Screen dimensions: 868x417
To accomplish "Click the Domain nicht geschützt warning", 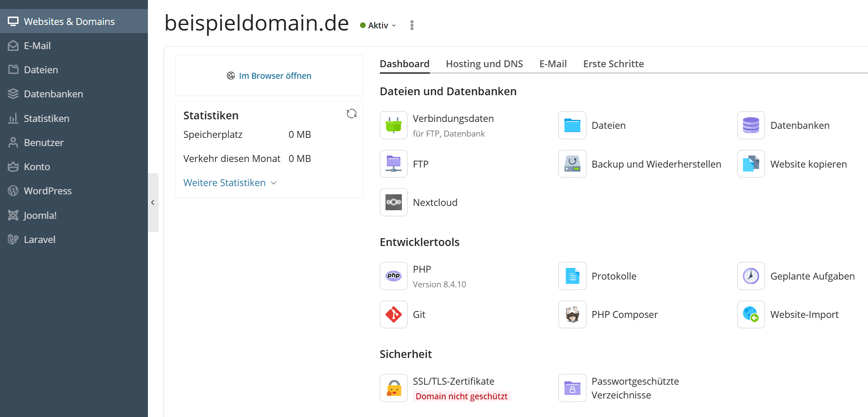I will pos(461,396).
